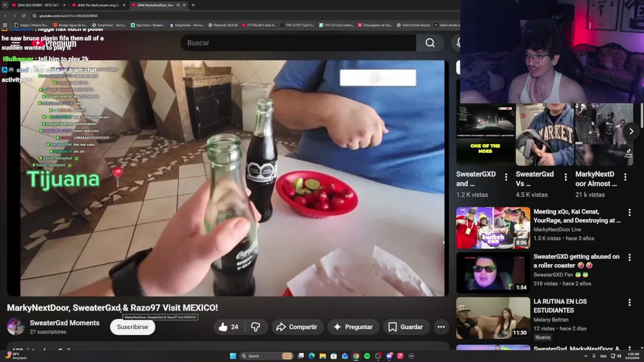Image resolution: width=644 pixels, height=362 pixels.
Task: Click the Guardar save button
Action: 406,327
